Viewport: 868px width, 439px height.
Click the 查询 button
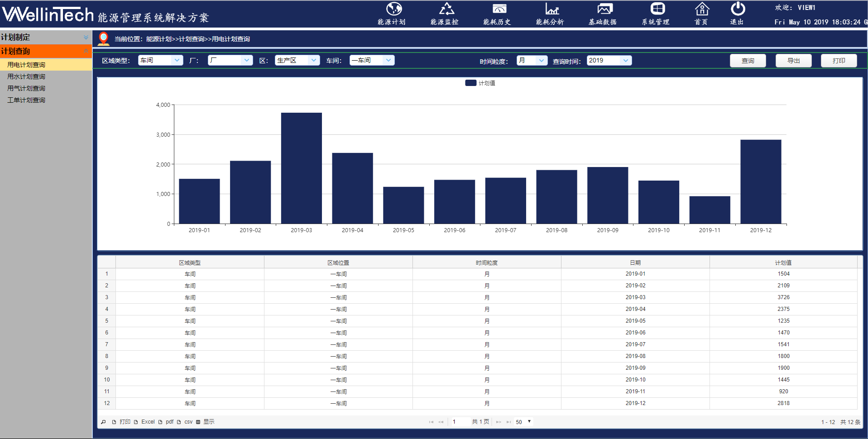pos(748,61)
